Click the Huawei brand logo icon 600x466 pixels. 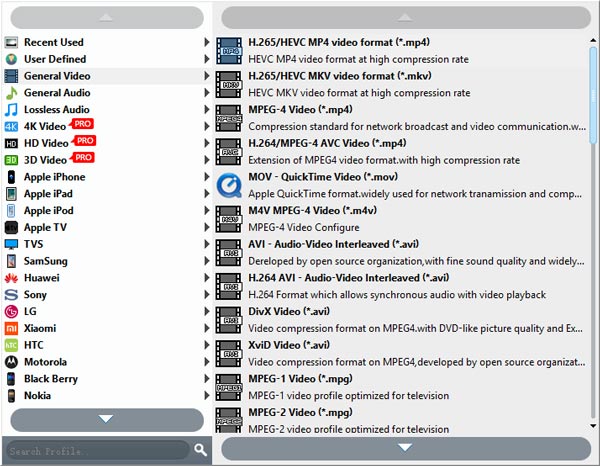coord(11,278)
